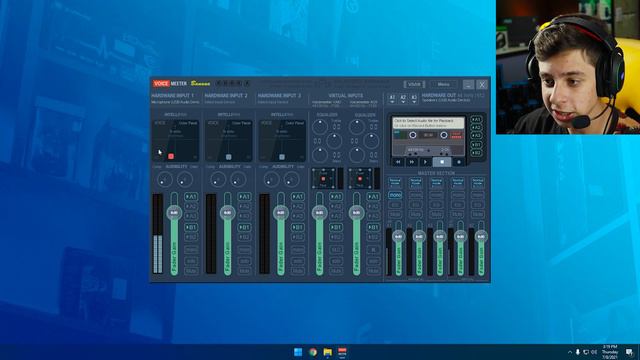Image resolution: width=640 pixels, height=360 pixels.
Task: Click the middle EQ knob of AUX input
Action: [371, 141]
